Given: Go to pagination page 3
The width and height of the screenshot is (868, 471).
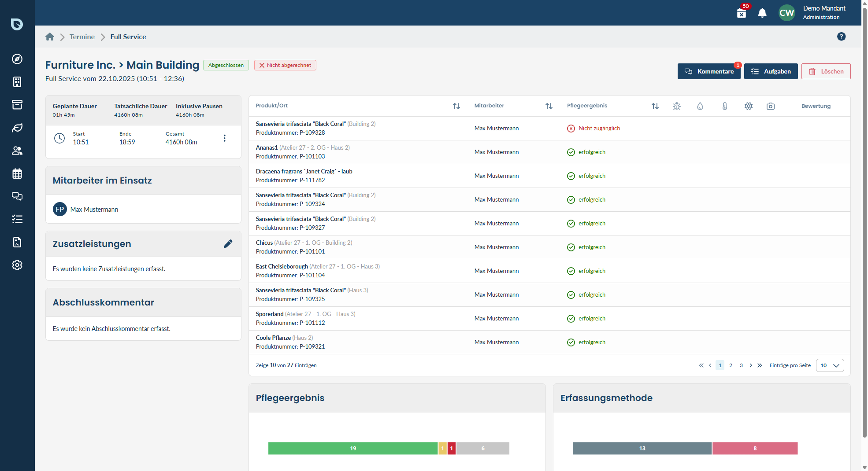Looking at the screenshot, I should (741, 365).
